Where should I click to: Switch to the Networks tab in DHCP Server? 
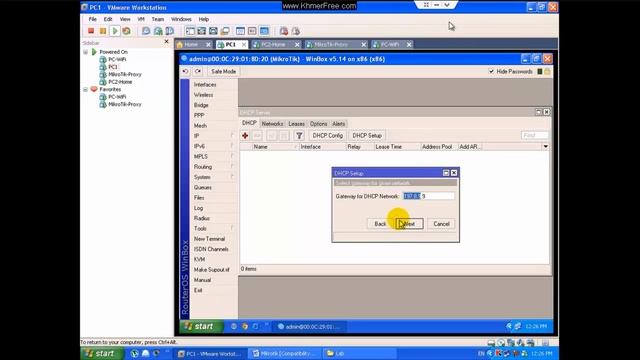272,124
